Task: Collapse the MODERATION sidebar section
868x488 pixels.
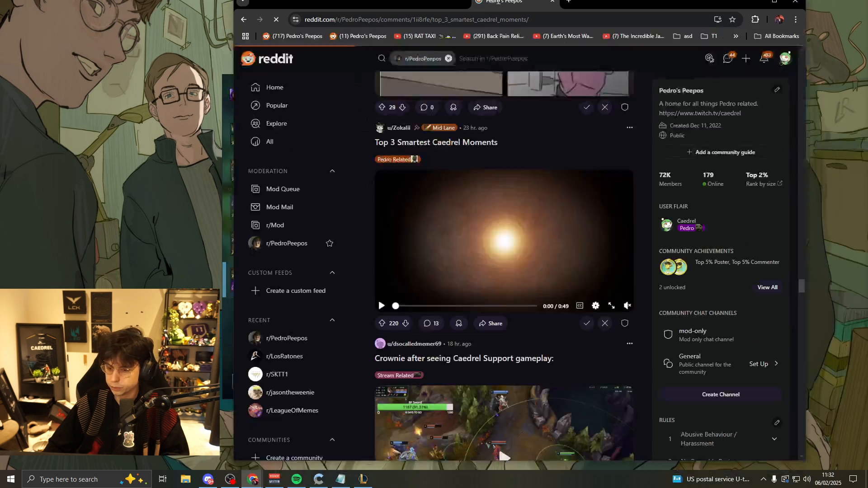Action: pyautogui.click(x=332, y=171)
